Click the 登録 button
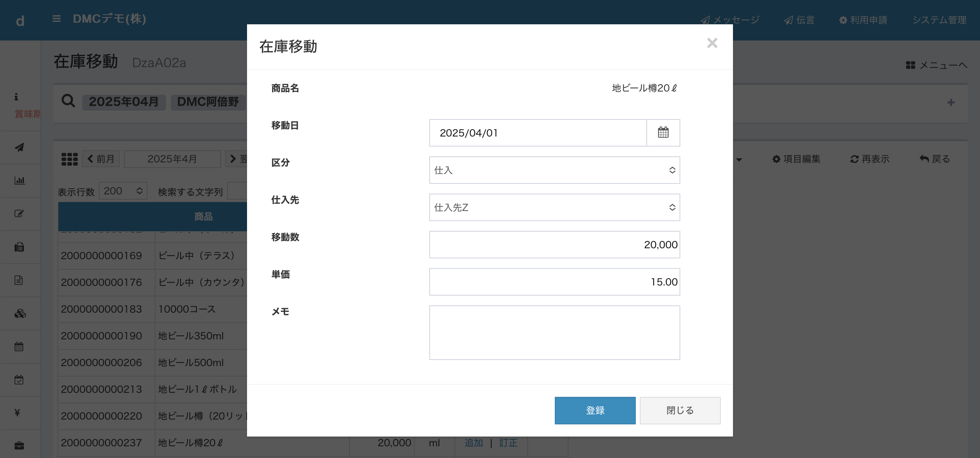980x458 pixels. tap(595, 410)
